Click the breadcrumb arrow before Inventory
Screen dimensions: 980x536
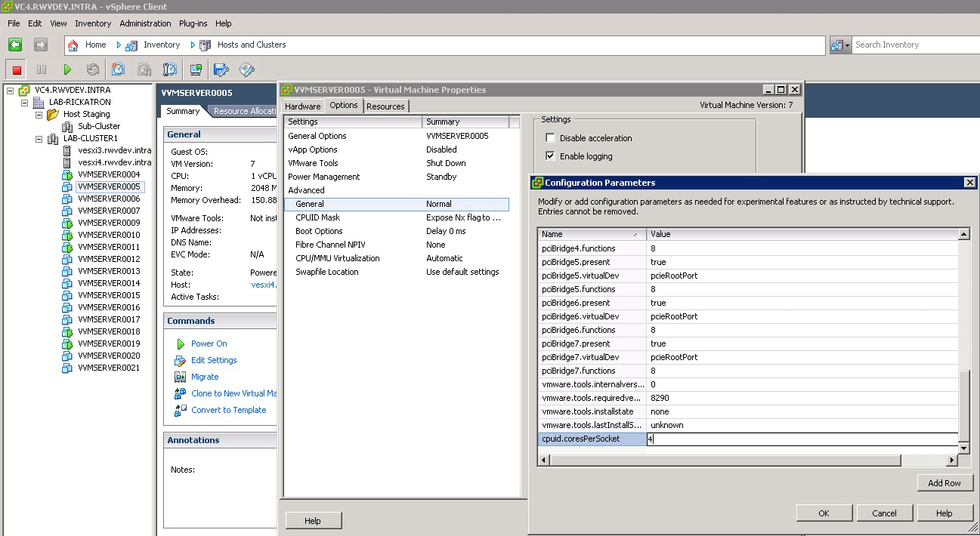coord(119,45)
